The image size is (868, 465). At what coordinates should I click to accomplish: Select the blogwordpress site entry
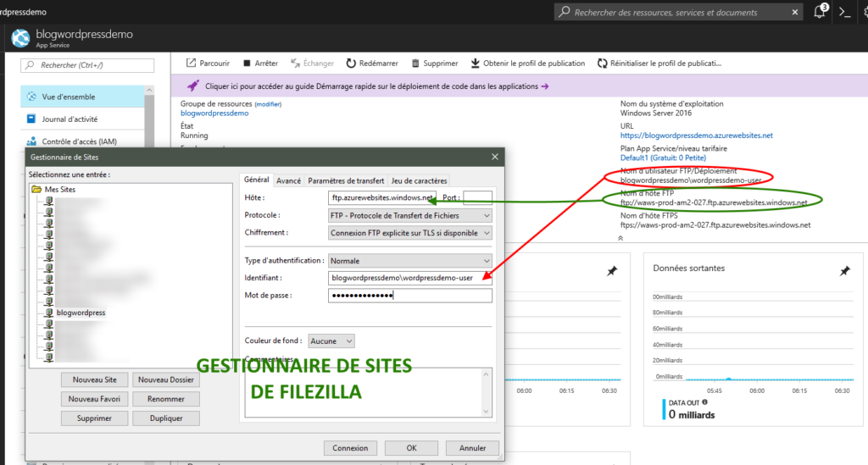click(x=81, y=313)
